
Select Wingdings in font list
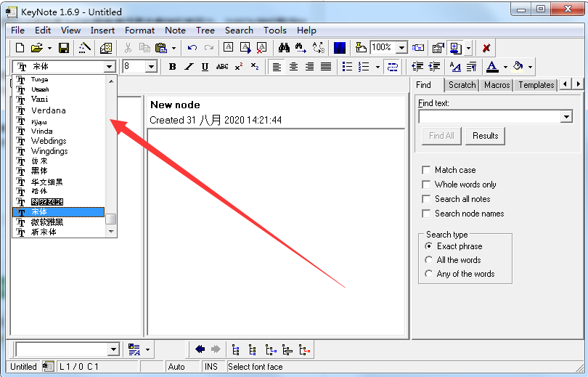59,151
